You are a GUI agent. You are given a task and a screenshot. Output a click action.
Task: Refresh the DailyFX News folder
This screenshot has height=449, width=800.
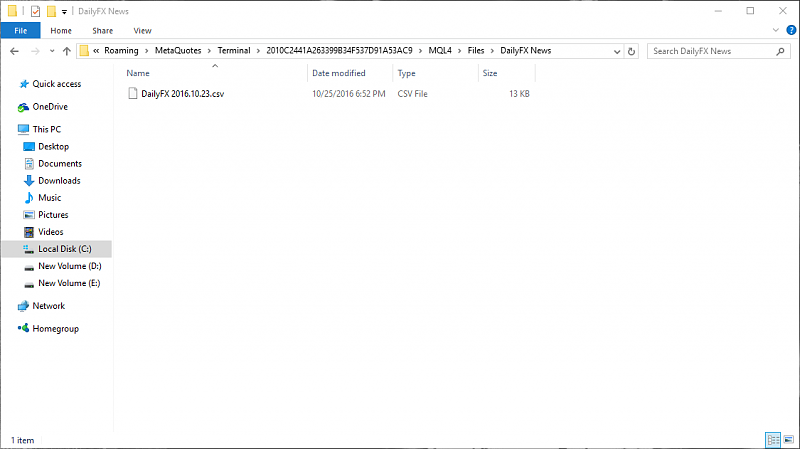[631, 51]
